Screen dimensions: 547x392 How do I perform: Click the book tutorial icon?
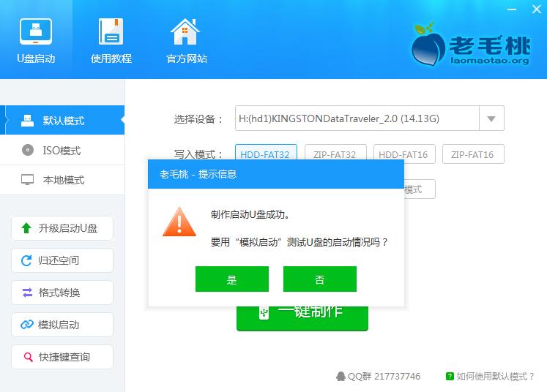pyautogui.click(x=111, y=31)
